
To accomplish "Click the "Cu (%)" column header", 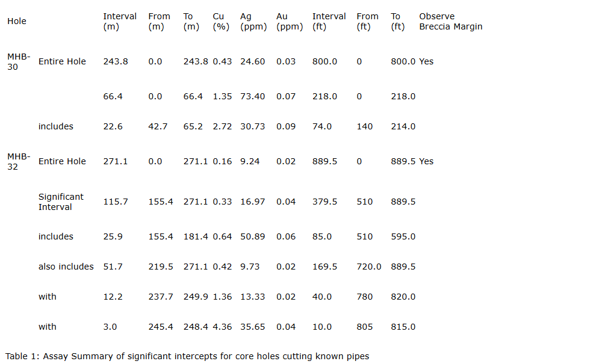I will [221, 22].
